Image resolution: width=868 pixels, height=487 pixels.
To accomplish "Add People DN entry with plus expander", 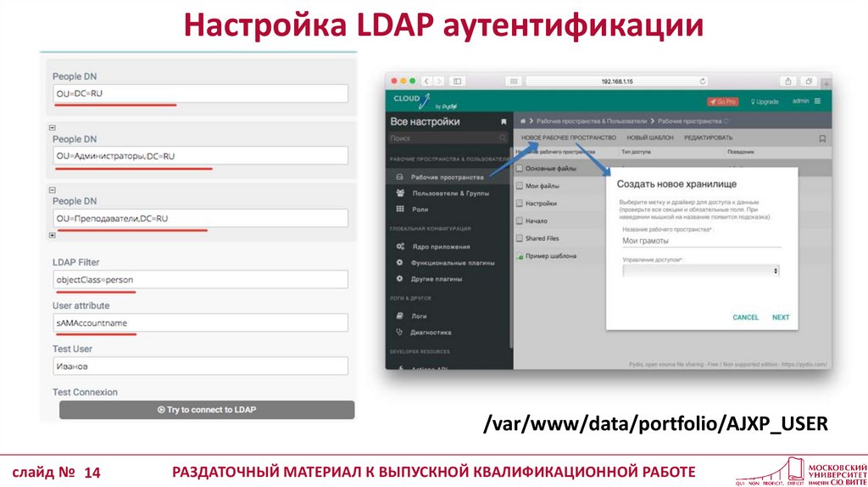I will coord(53,232).
